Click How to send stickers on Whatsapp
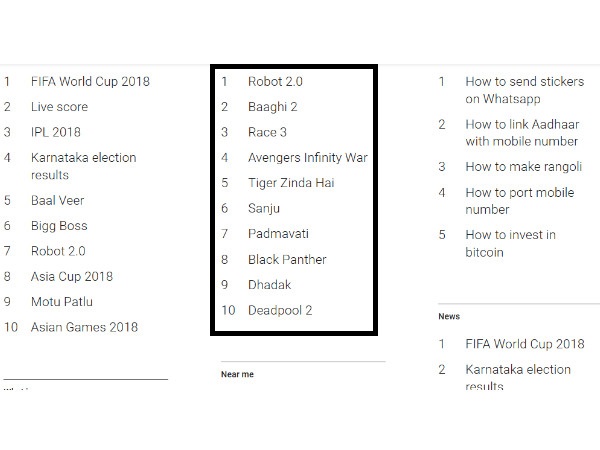 [525, 90]
